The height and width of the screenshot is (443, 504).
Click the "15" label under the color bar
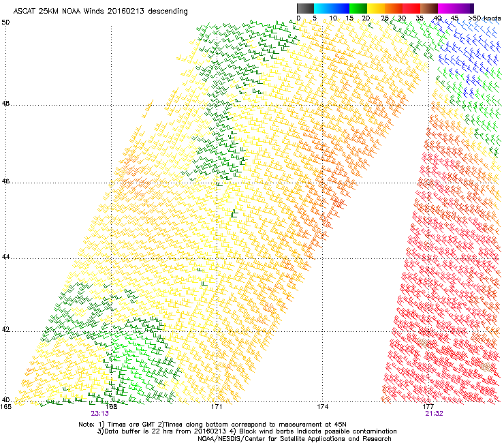349,18
